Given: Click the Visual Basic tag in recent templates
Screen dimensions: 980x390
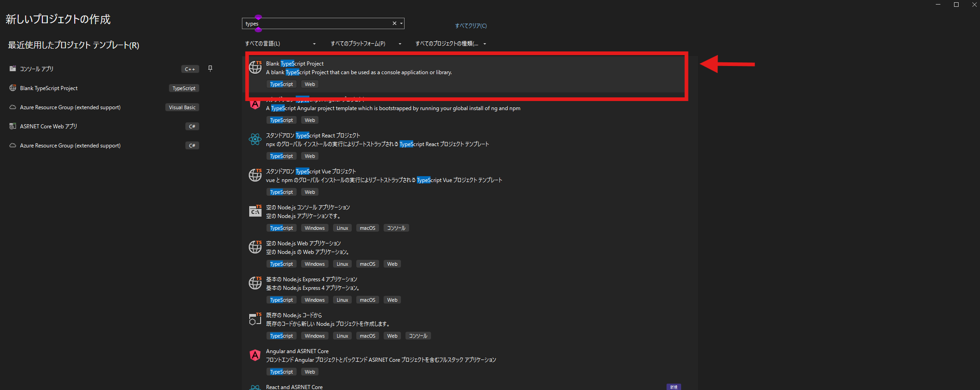Looking at the screenshot, I should 182,107.
